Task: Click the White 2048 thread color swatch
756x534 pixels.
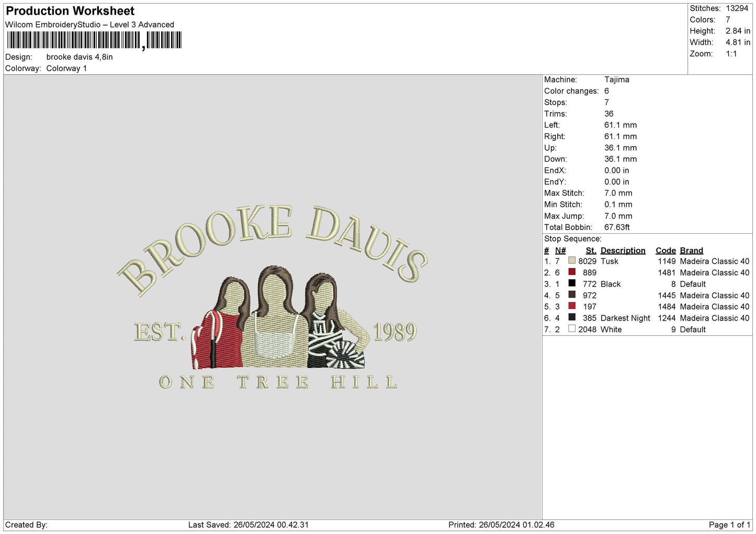Action: coord(572,329)
